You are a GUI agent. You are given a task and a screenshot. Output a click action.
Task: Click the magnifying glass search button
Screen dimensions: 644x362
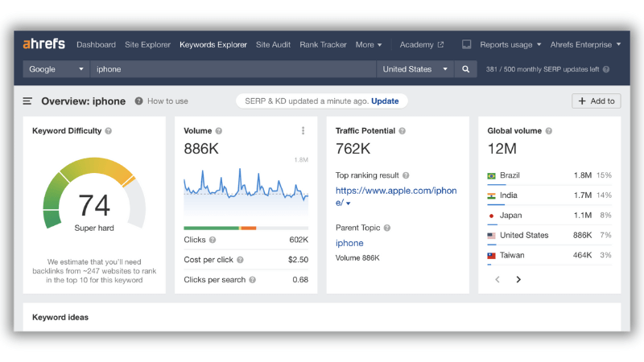point(465,69)
